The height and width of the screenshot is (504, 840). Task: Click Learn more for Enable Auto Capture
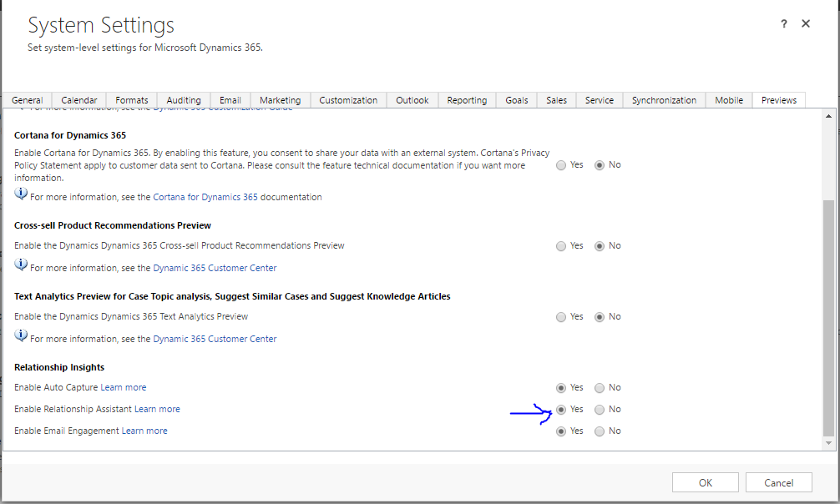(124, 387)
